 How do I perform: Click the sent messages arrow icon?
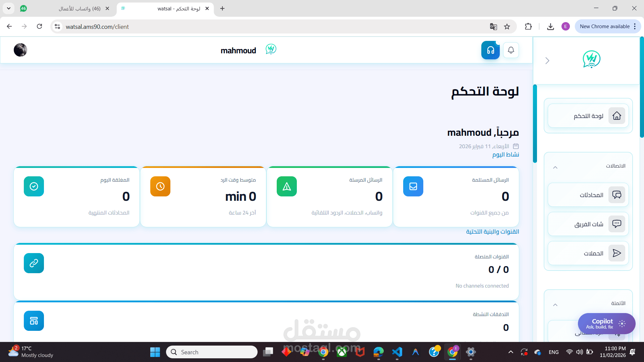(x=286, y=186)
